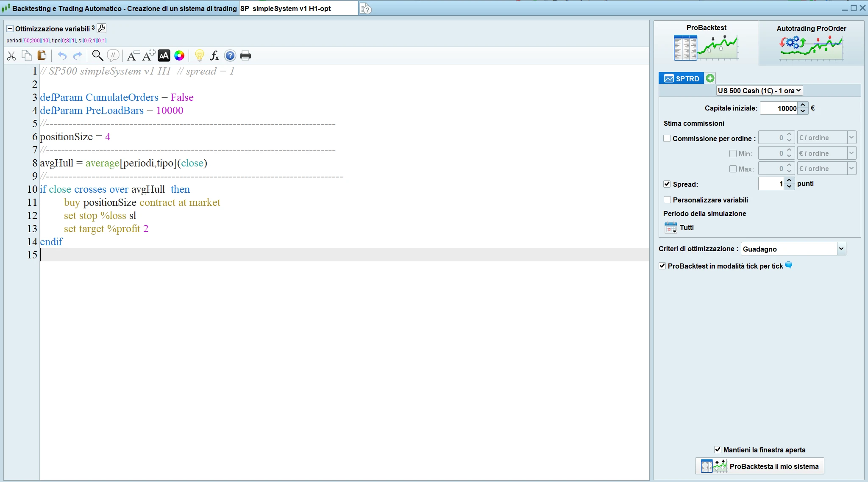Enable the Max commission checkbox
The width and height of the screenshot is (868, 482).
pos(733,169)
